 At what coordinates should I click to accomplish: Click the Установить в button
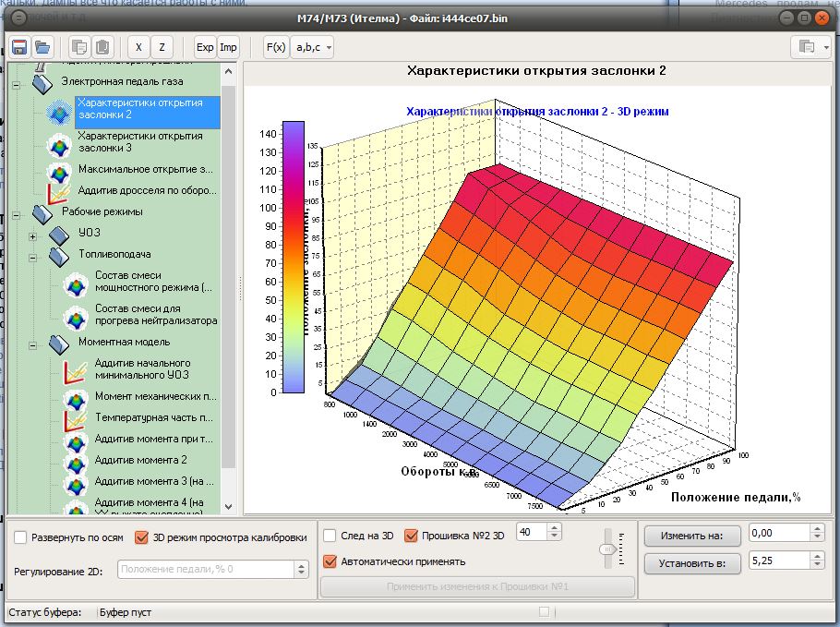click(x=692, y=561)
